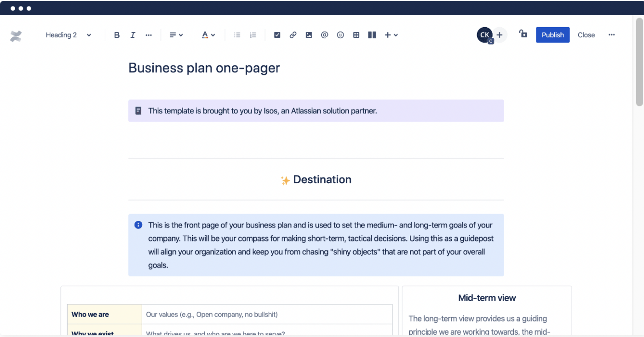Open the Confluence logo home
The height and width of the screenshot is (337, 644).
(16, 35)
